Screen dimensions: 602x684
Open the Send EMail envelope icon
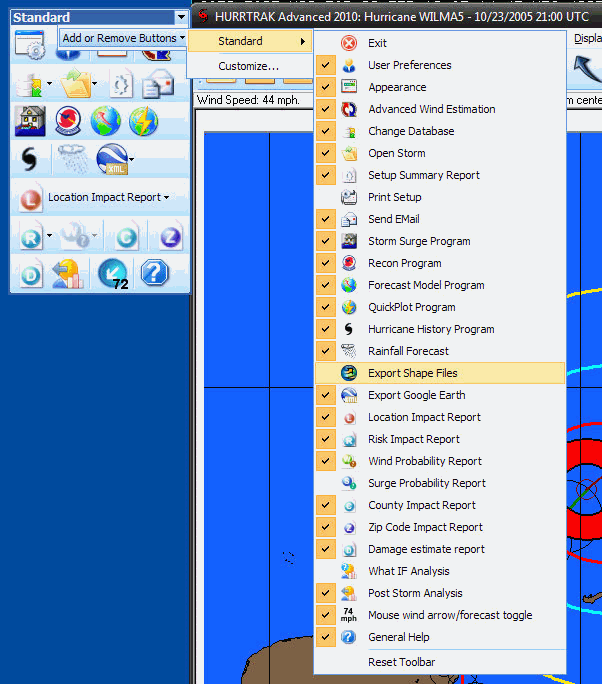(158, 83)
